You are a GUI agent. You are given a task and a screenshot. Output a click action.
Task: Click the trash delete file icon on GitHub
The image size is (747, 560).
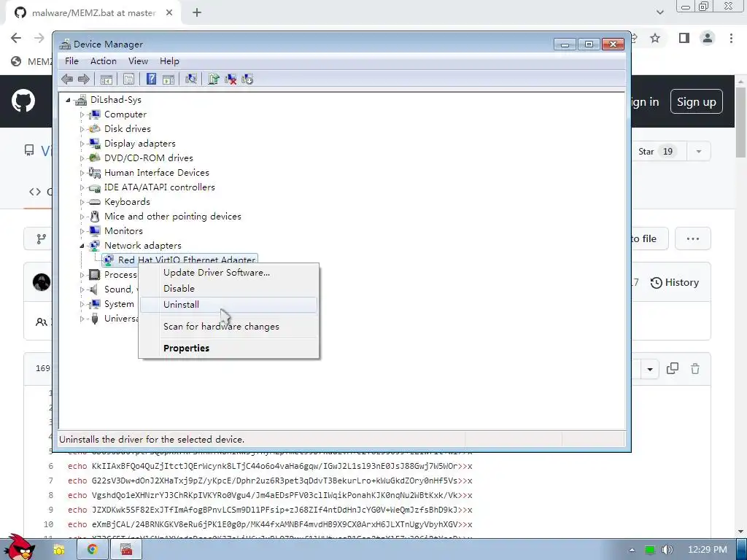click(x=695, y=368)
